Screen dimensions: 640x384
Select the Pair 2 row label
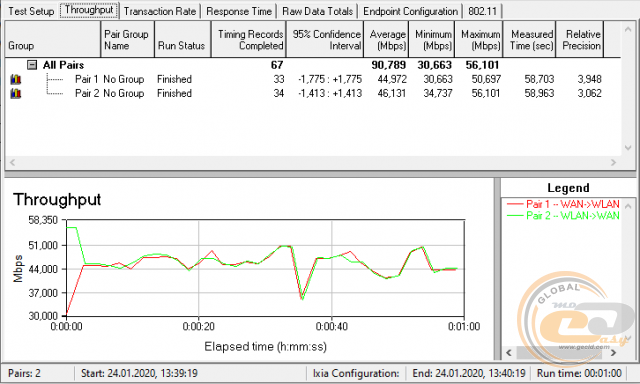87,93
